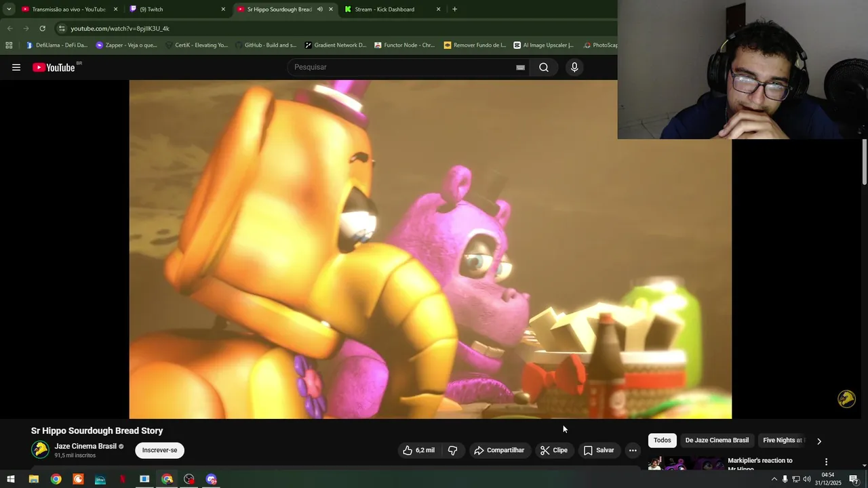Open the Windows Start menu
The image size is (868, 488).
coord(11,479)
